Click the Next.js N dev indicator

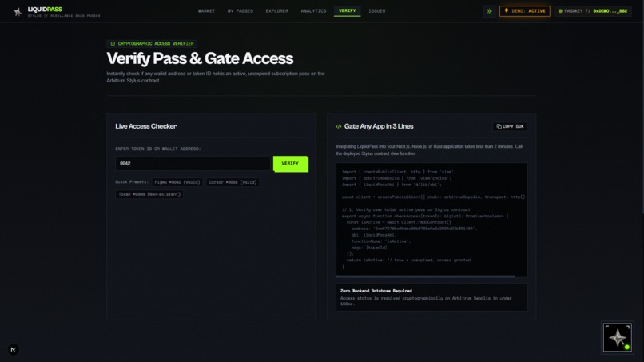coord(13,350)
